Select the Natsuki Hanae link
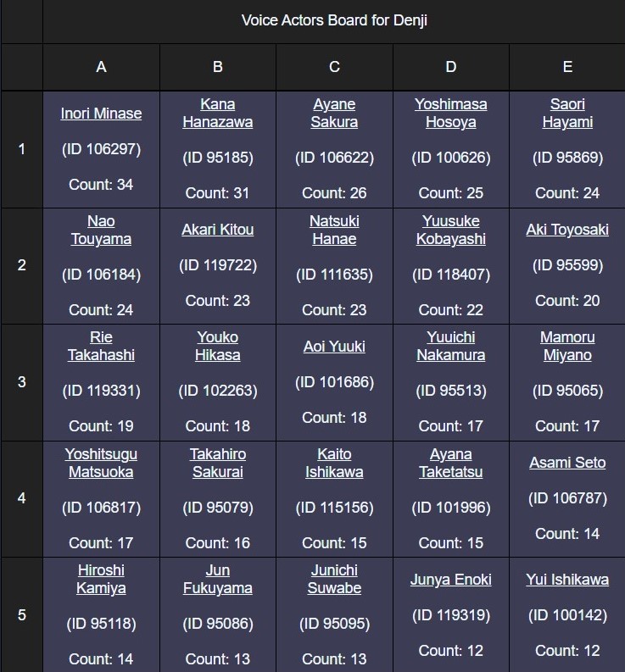 (x=334, y=230)
